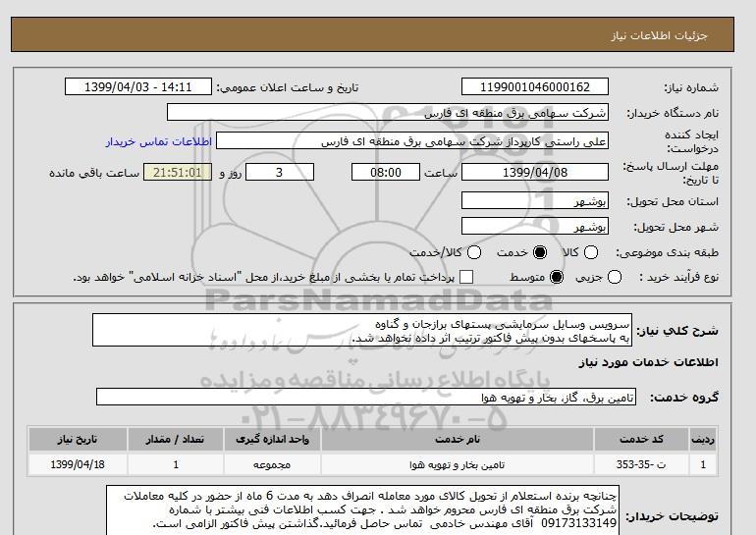This screenshot has height=535, width=756.
Task: Click the واحد اندازه گیری column header
Action: click(272, 439)
